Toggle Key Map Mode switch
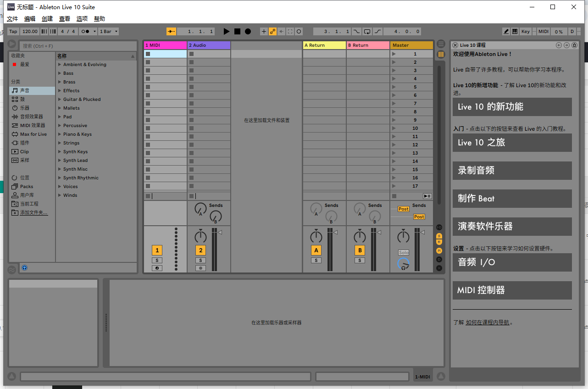588x389 pixels. pos(526,31)
